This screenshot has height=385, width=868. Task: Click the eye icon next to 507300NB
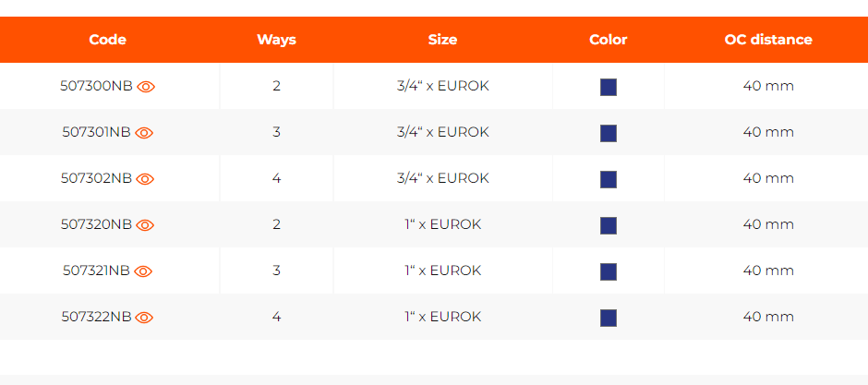click(146, 87)
